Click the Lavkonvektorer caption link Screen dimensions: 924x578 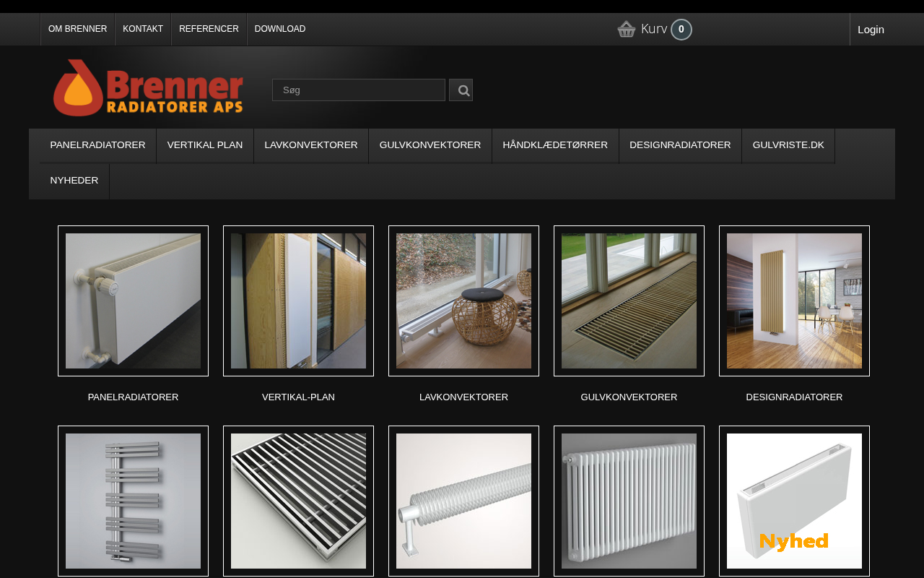click(x=463, y=397)
